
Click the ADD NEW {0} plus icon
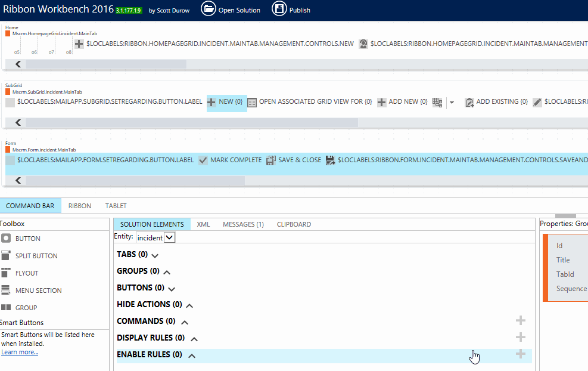point(381,102)
